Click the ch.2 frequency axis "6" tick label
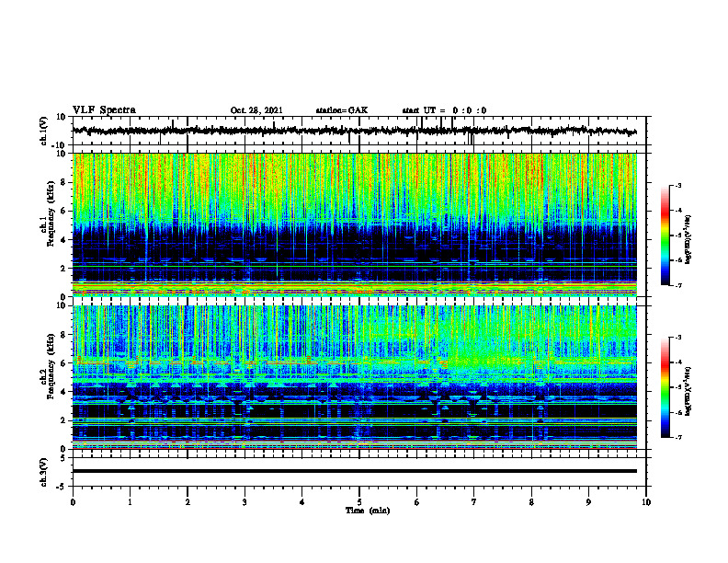 [x=63, y=363]
